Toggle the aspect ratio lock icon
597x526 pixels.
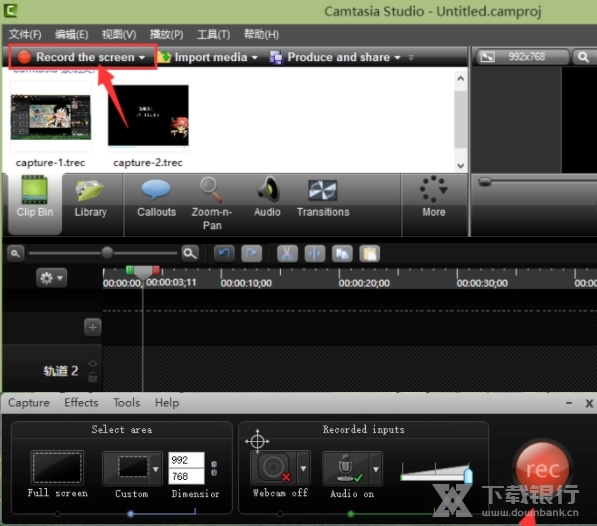[x=214, y=469]
